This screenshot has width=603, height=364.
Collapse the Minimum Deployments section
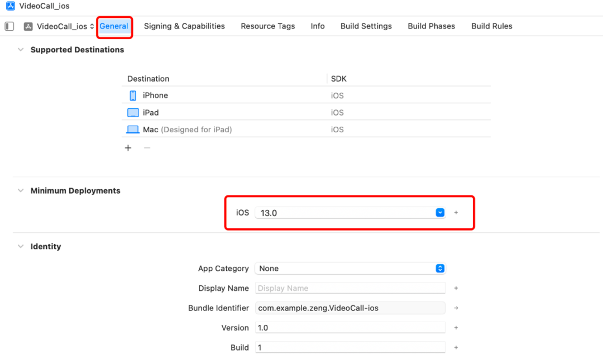click(21, 190)
